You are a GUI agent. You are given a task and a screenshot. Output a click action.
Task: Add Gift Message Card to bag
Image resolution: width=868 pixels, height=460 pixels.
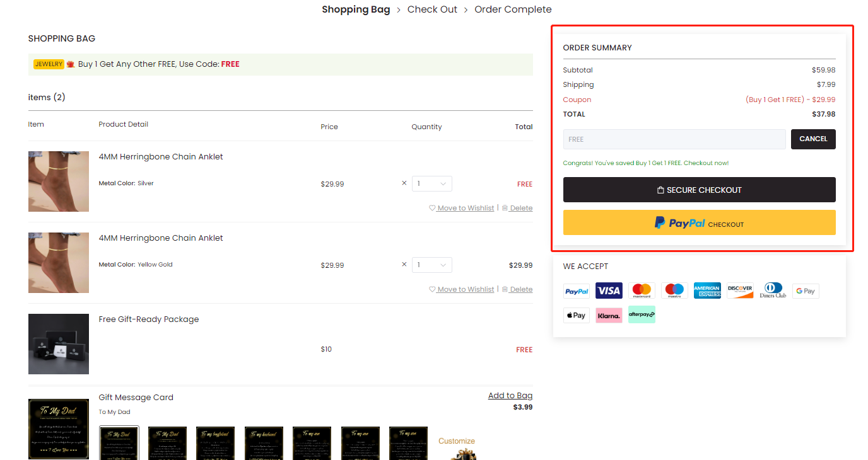[510, 396]
